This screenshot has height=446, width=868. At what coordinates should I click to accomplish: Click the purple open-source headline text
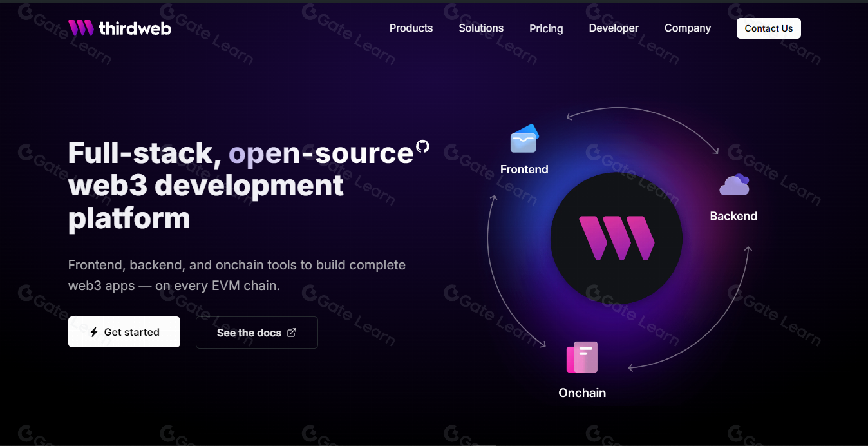click(x=321, y=153)
